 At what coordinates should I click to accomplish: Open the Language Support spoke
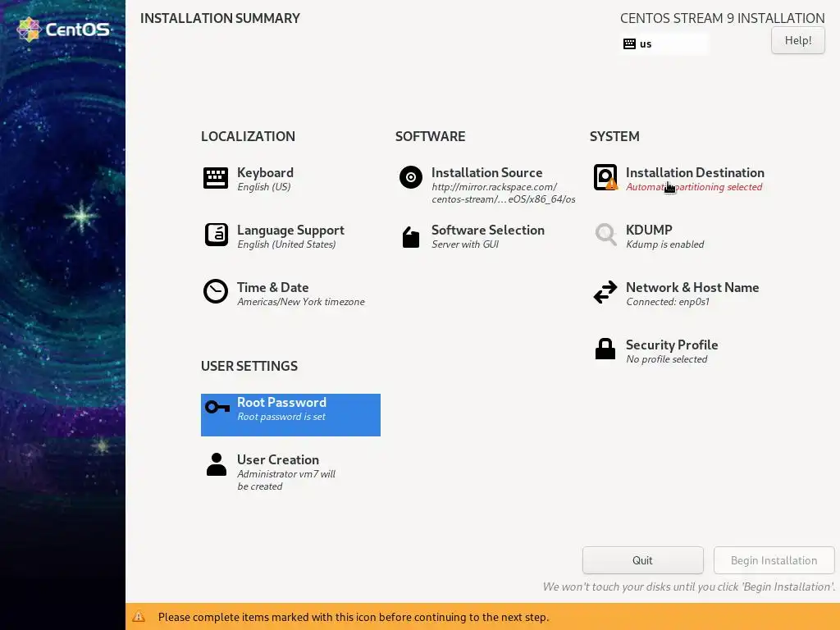[290, 230]
